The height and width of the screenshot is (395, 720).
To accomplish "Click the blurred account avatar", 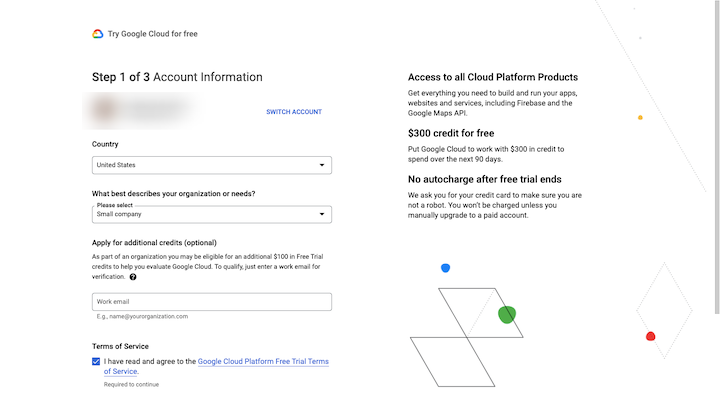I will [x=104, y=110].
